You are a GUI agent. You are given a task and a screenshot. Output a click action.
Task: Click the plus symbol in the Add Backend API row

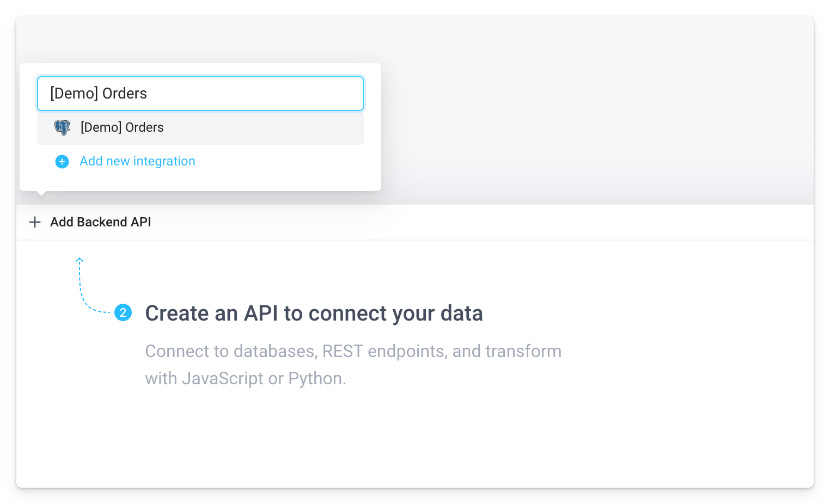pos(34,222)
